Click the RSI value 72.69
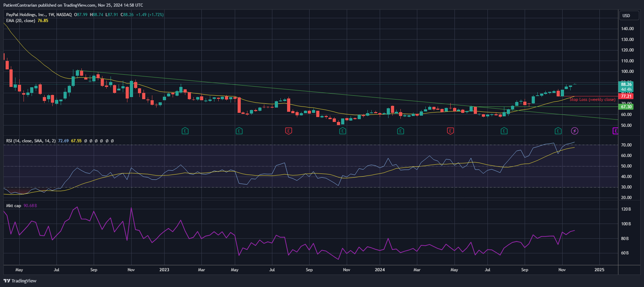The image size is (644, 287). click(64, 141)
